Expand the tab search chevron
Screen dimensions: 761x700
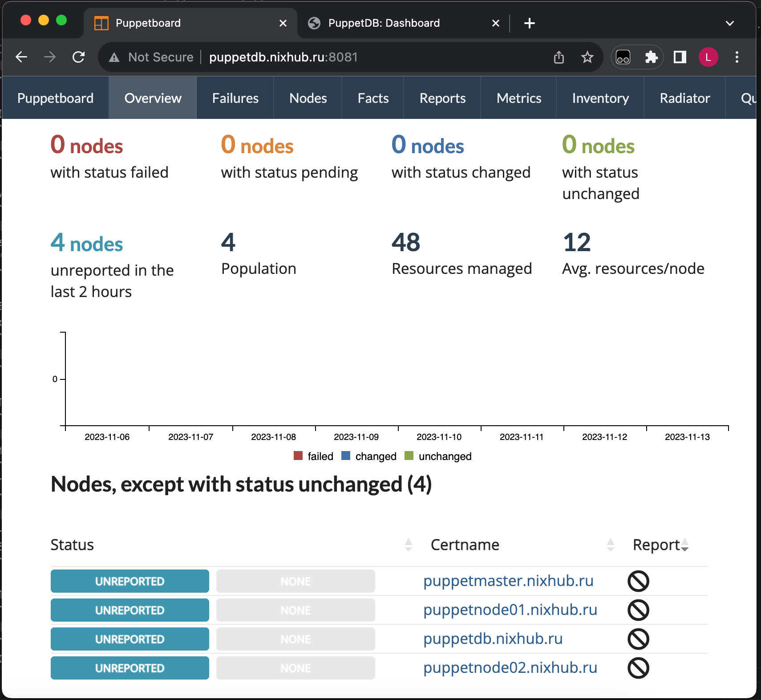(x=730, y=23)
